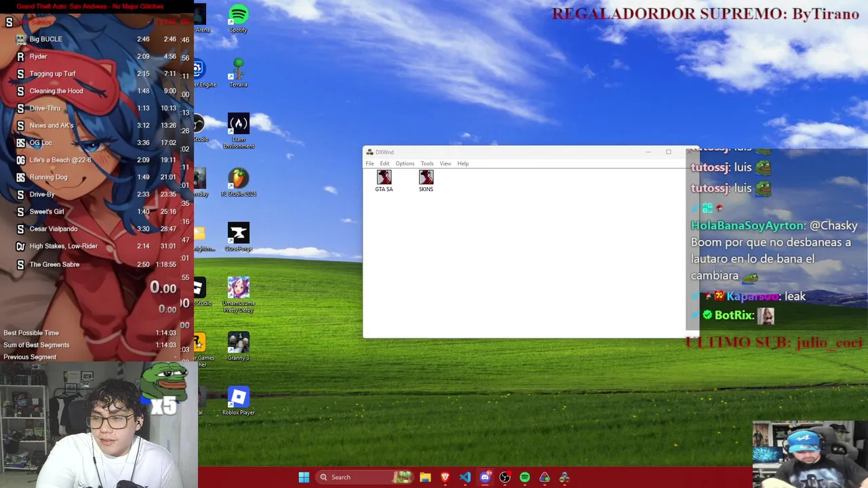Click the 'Best Possible Time' label
The height and width of the screenshot is (488, 868).
click(31, 333)
